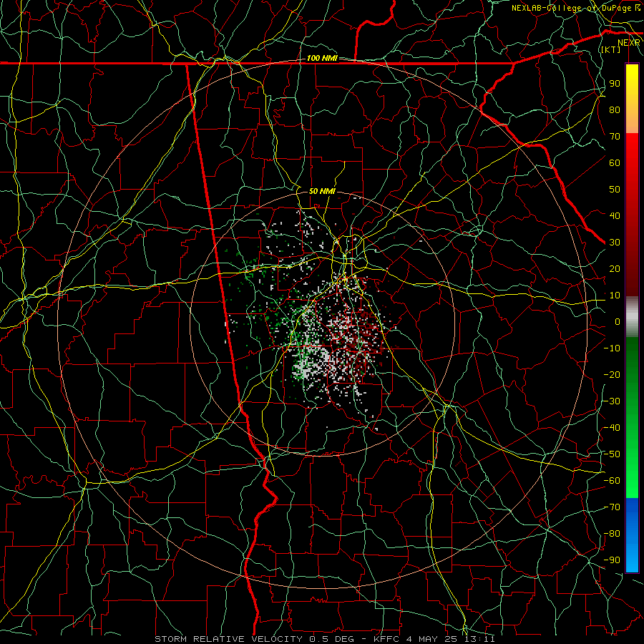Click the "KFFC" station identifier in footer
Screen dimensions: 644x644
386,639
